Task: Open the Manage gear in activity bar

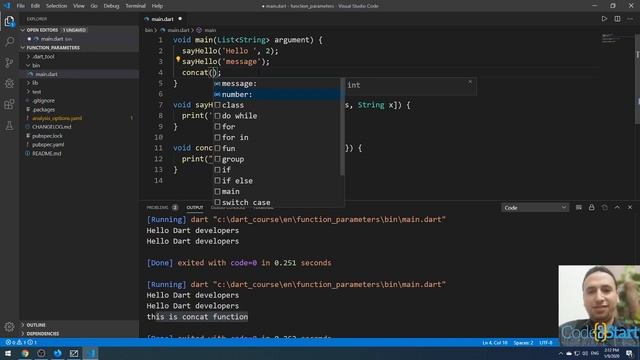Action: click(x=9, y=327)
